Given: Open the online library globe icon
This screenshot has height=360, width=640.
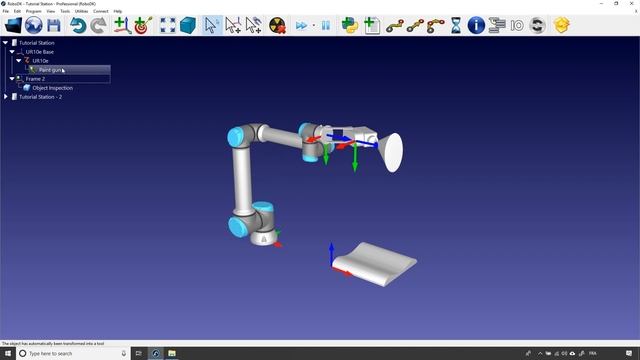Looking at the screenshot, I should tap(33, 25).
